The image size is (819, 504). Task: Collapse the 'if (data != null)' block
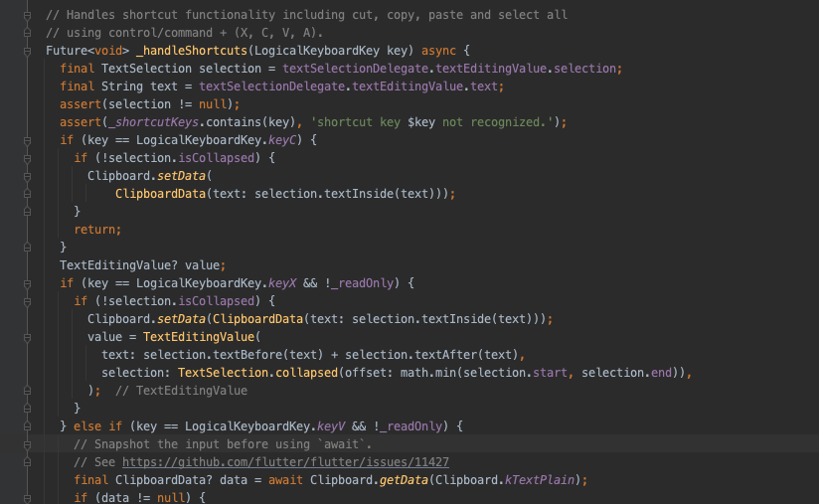point(27,498)
